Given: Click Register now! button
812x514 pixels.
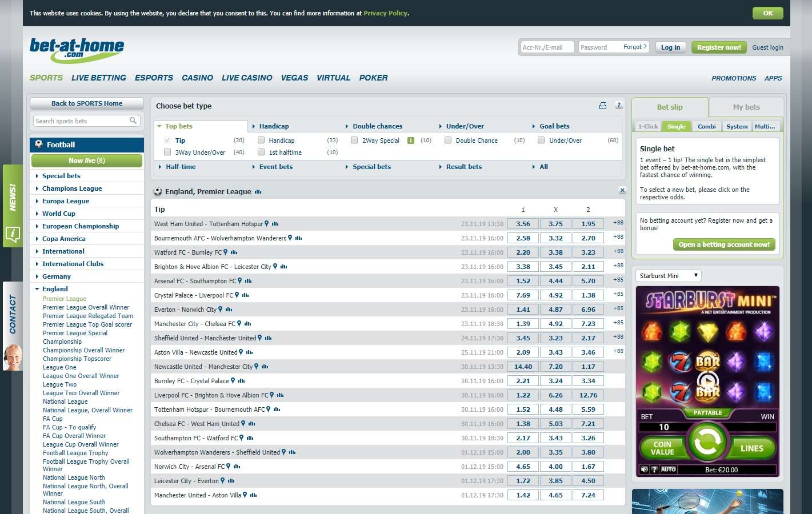Looking at the screenshot, I should coord(719,47).
